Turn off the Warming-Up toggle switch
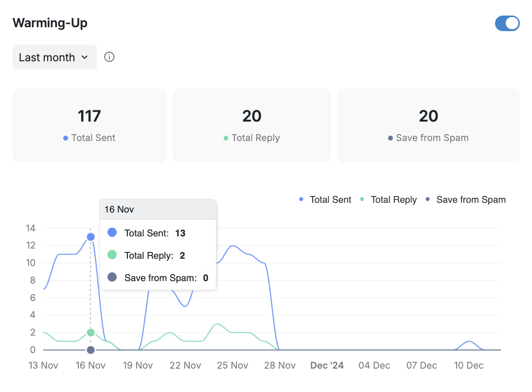532x392 pixels. pyautogui.click(x=507, y=23)
